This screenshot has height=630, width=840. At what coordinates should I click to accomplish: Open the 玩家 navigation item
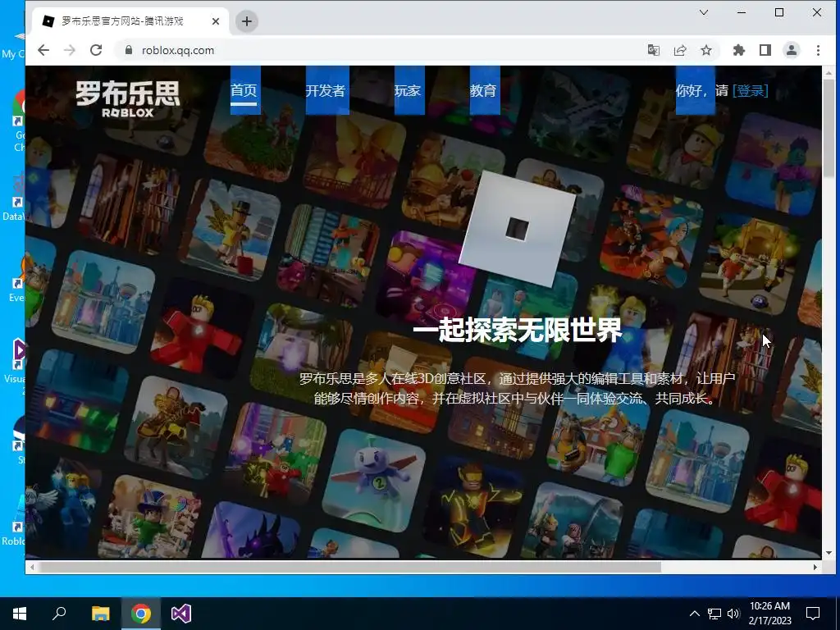(x=408, y=90)
